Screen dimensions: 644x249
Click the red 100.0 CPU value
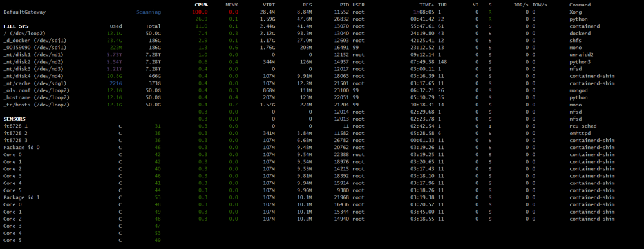(200, 12)
